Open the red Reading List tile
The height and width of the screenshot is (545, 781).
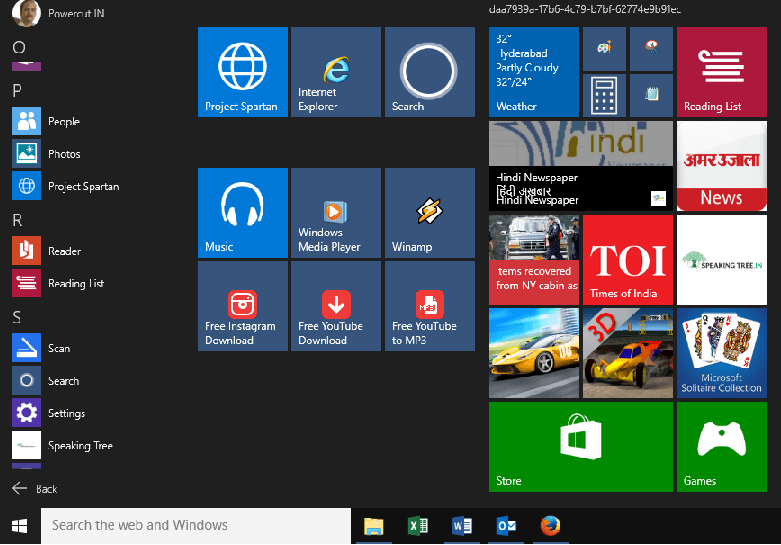point(722,72)
